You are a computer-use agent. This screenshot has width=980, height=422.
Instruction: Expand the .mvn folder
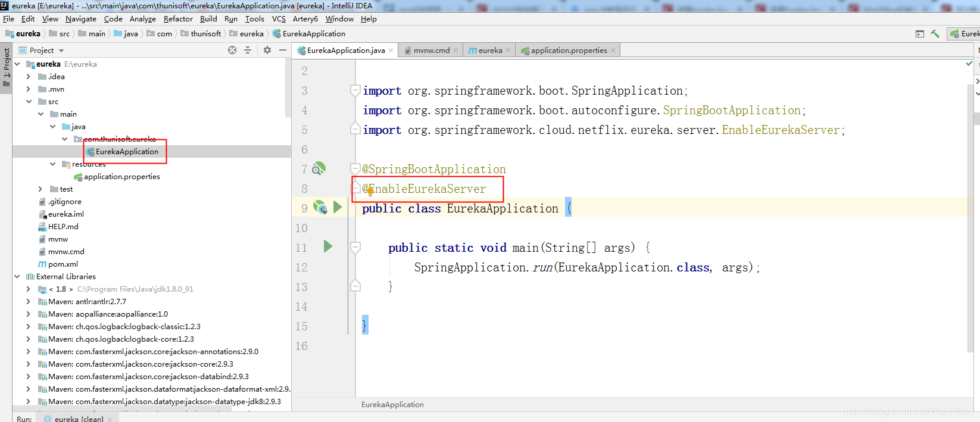(28, 89)
